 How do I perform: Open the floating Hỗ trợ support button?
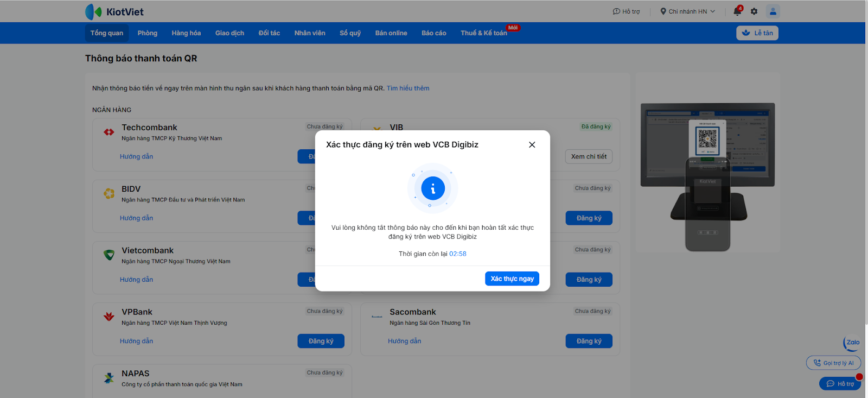840,384
